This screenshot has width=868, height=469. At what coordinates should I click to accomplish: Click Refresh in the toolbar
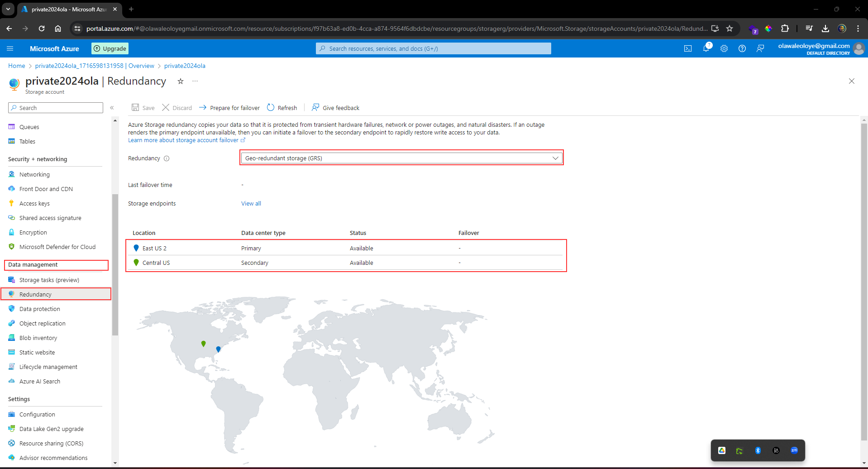[x=282, y=108]
